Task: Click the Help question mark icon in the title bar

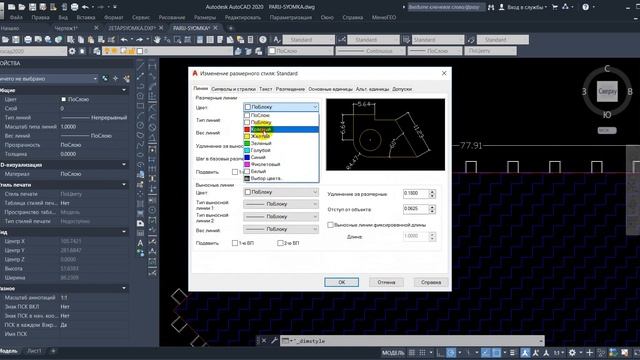Action: pyautogui.click(x=585, y=7)
